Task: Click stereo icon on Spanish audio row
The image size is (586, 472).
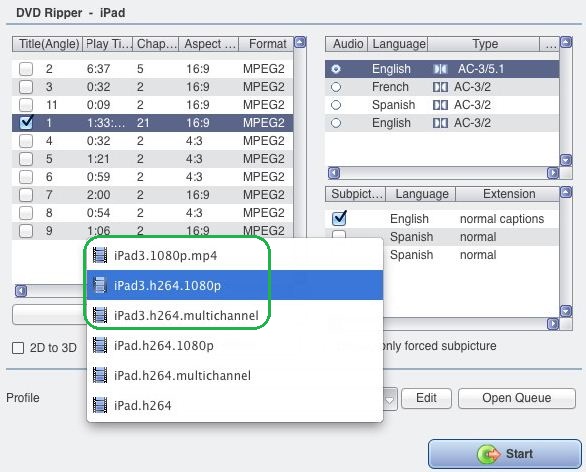Action: click(440, 105)
